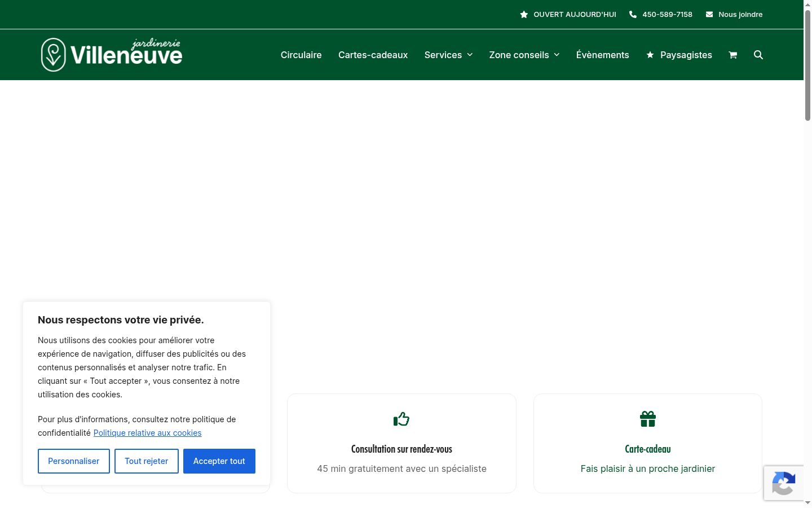Click "Nous respectons votre vie privée." heading
Screen dimensions: 812x508
click(121, 320)
